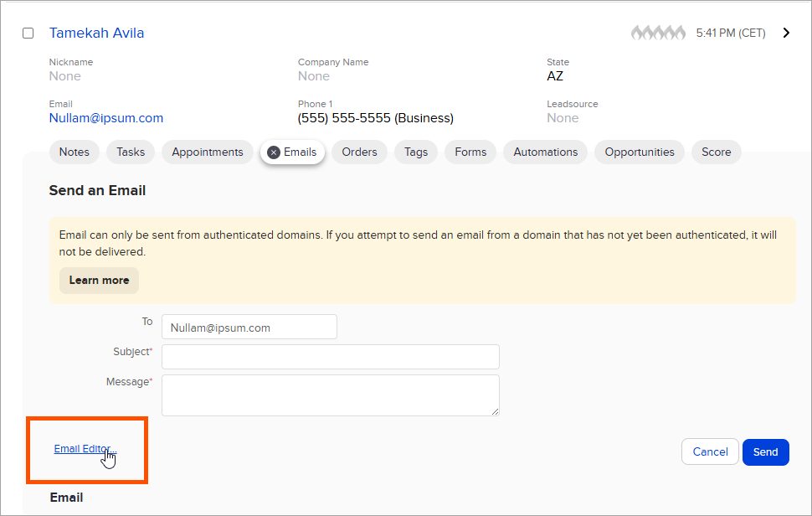Image resolution: width=812 pixels, height=516 pixels.
Task: Close Emails tab using the X icon
Action: coord(274,152)
